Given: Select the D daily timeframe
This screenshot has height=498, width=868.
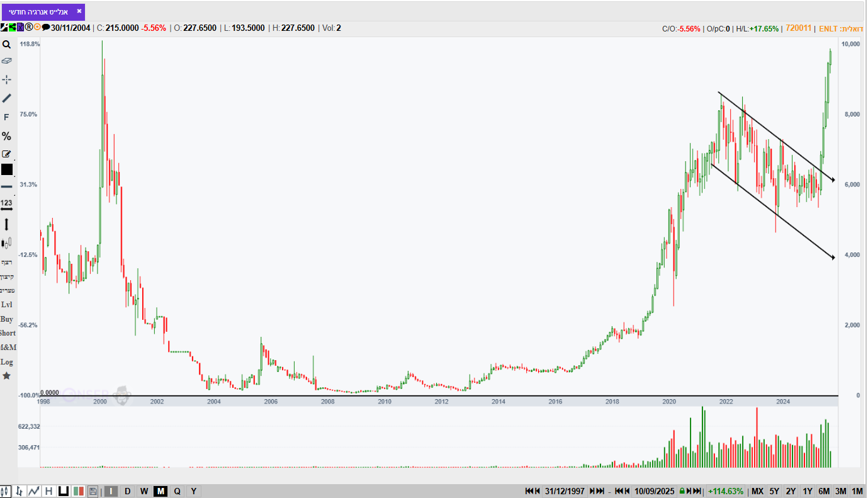Looking at the screenshot, I should tap(128, 491).
